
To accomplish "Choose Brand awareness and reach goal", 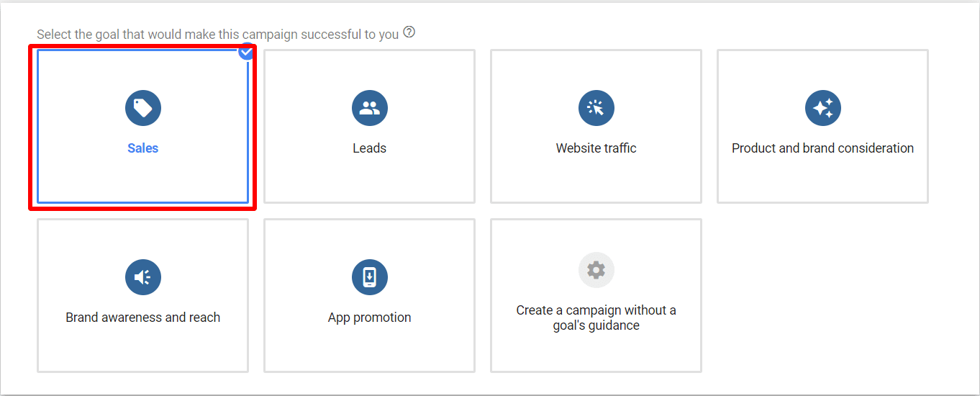I will pos(142,295).
